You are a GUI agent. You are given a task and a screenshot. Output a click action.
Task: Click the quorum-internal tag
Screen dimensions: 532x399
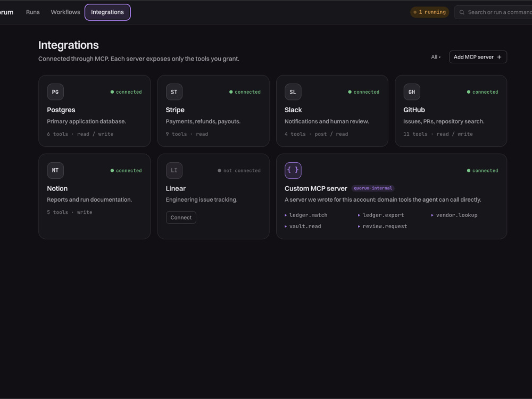click(x=373, y=188)
